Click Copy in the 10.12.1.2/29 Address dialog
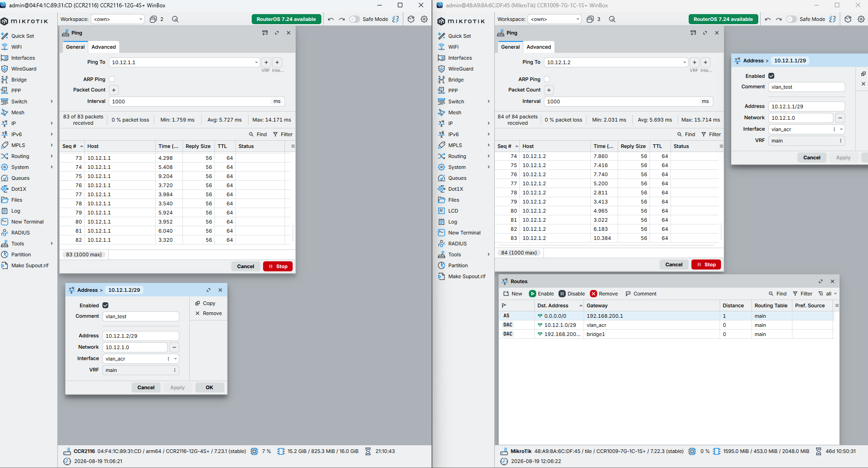The height and width of the screenshot is (468, 868). [205, 303]
